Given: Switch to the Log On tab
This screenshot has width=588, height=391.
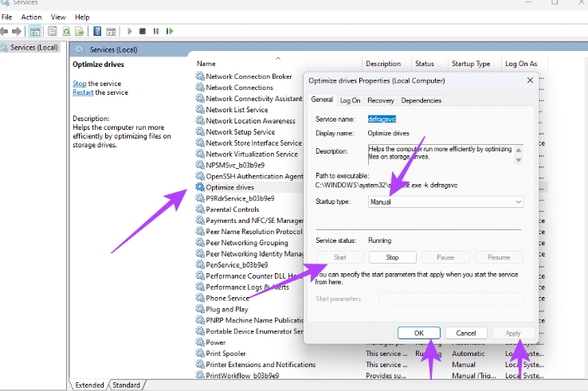Looking at the screenshot, I should (x=350, y=100).
